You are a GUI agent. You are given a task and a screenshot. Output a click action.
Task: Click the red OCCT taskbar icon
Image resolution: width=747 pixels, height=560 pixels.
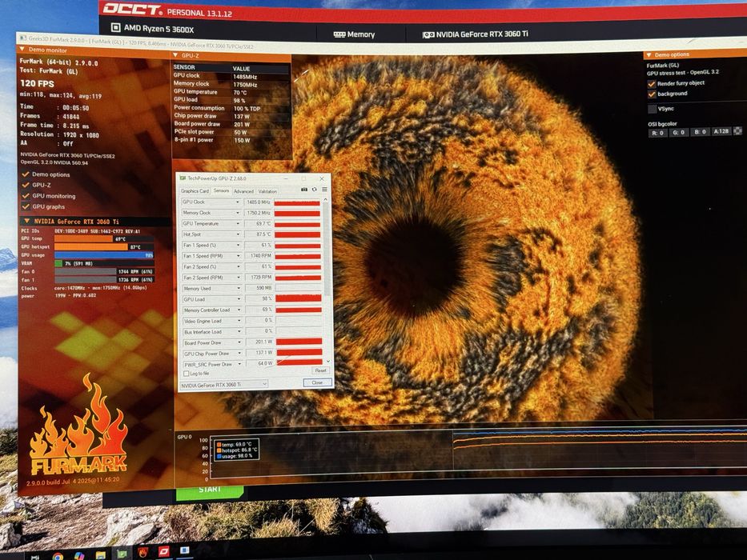[x=164, y=551]
